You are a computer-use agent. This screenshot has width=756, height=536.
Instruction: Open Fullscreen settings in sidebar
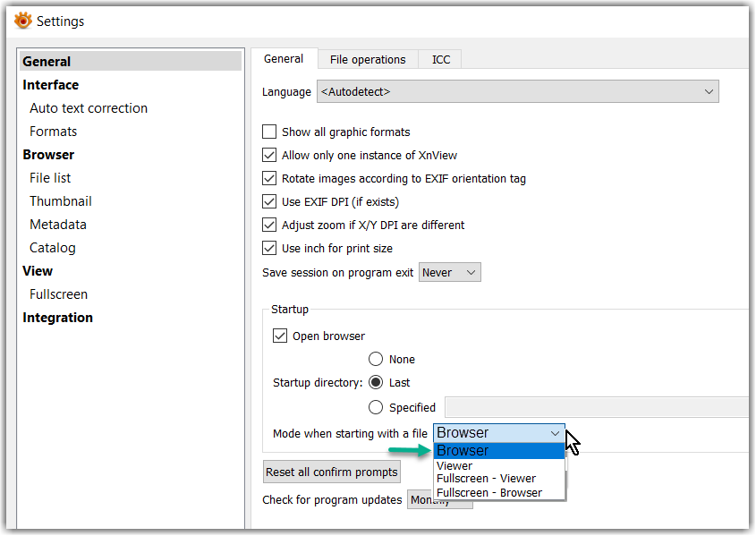tap(58, 294)
